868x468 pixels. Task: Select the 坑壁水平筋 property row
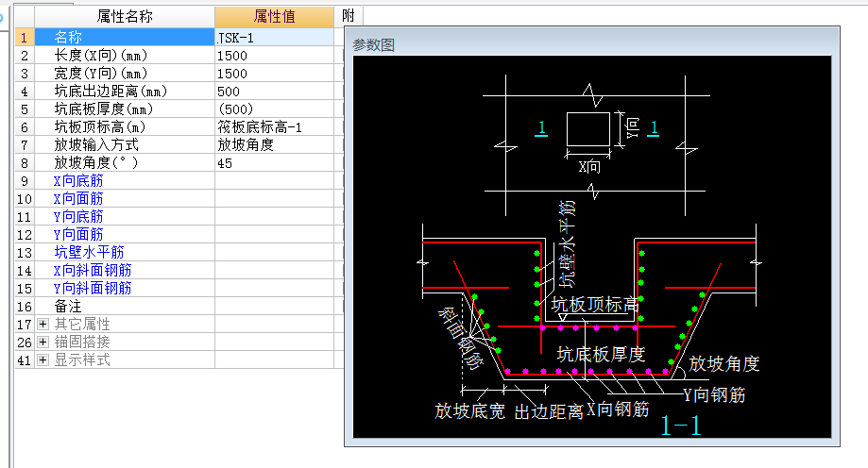(125, 252)
